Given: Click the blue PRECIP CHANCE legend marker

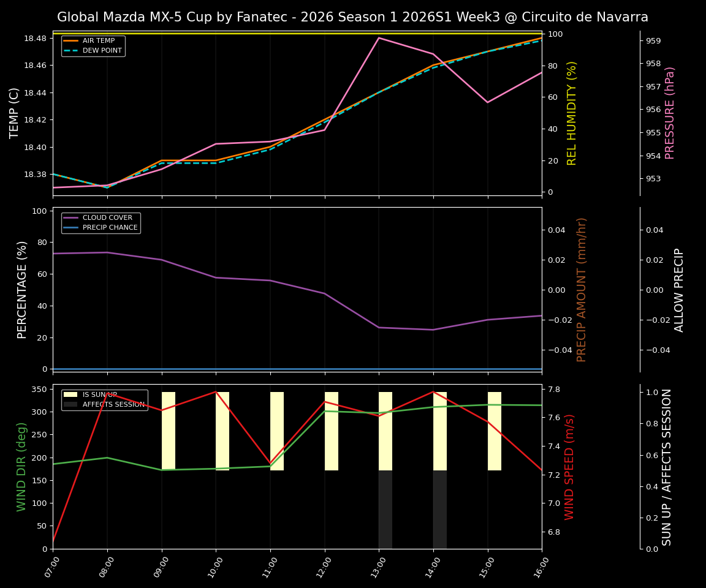Looking at the screenshot, I should [x=72, y=227].
